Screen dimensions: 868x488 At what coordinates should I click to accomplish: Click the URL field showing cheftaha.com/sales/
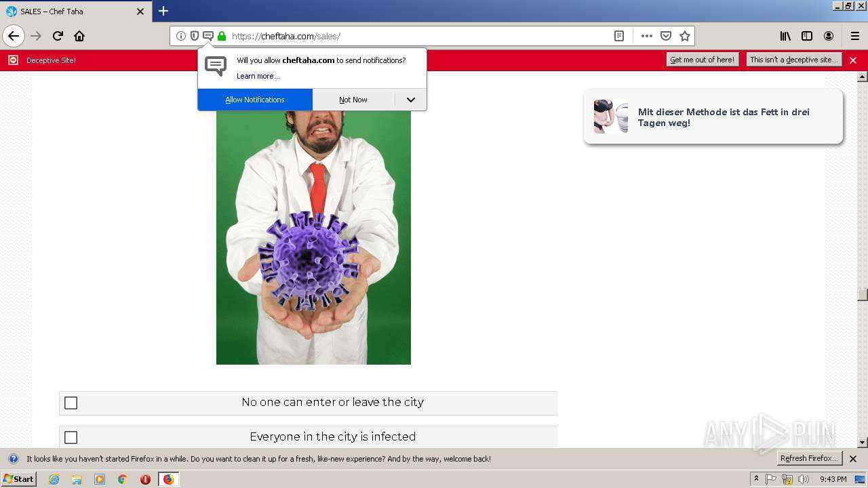point(420,36)
